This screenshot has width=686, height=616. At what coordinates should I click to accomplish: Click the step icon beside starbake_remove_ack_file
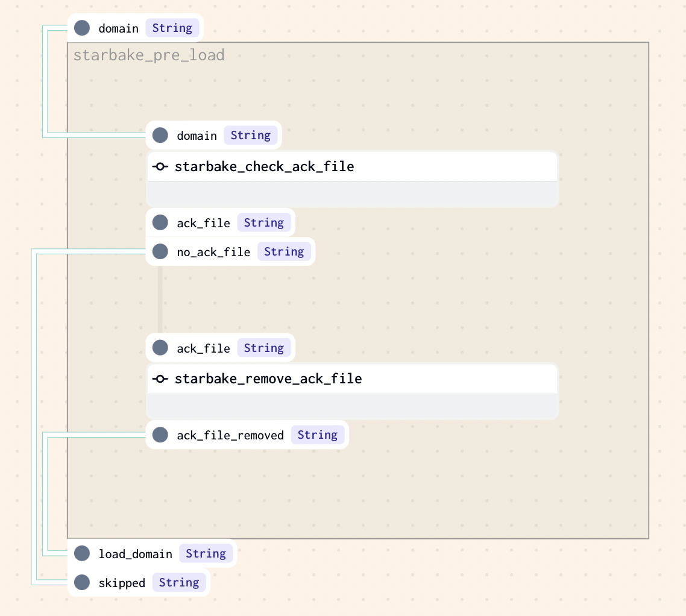click(x=160, y=379)
